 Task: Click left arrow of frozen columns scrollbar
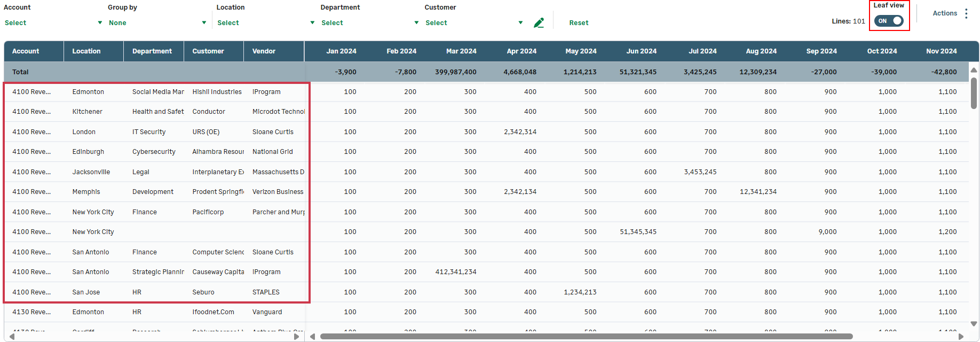pos(12,337)
